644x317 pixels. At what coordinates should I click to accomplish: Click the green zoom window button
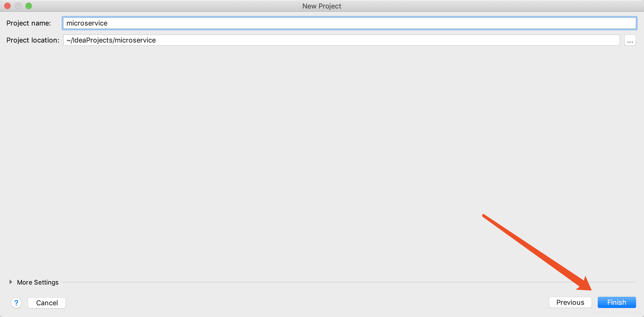tap(29, 6)
